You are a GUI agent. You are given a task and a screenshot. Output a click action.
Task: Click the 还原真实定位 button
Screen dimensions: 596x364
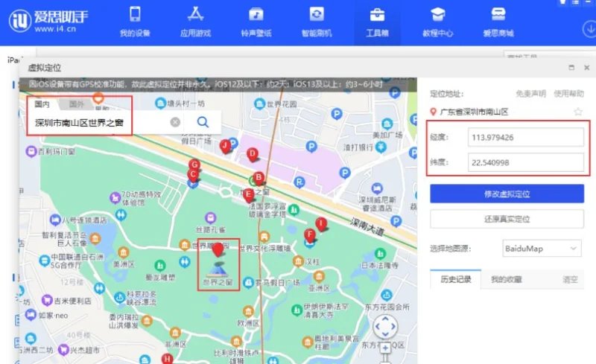[x=507, y=220]
